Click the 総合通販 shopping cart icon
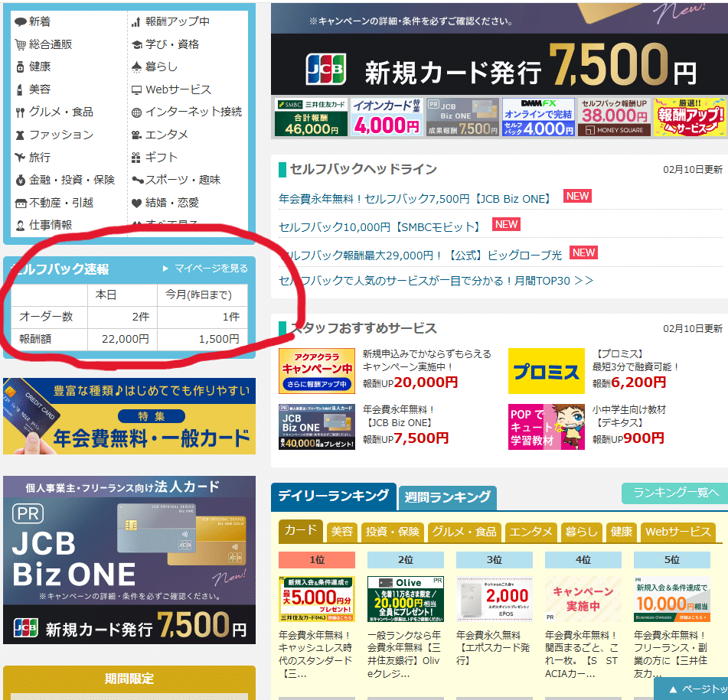Image resolution: width=728 pixels, height=700 pixels. pos(21,44)
